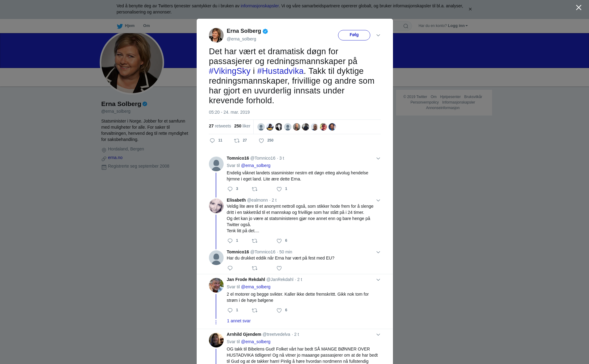Click the reply icon under main tweet
589x364 pixels.
point(212,141)
